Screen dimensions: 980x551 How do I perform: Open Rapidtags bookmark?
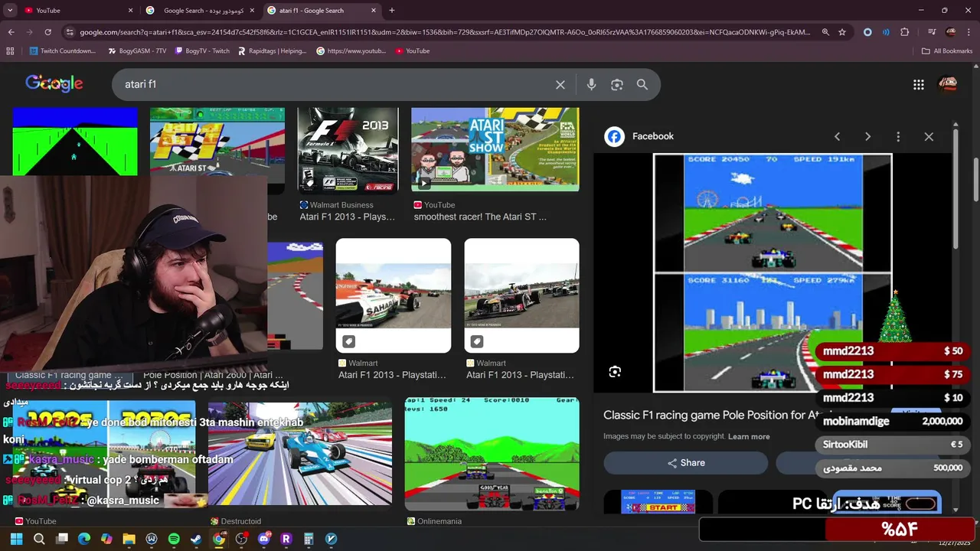tap(272, 51)
